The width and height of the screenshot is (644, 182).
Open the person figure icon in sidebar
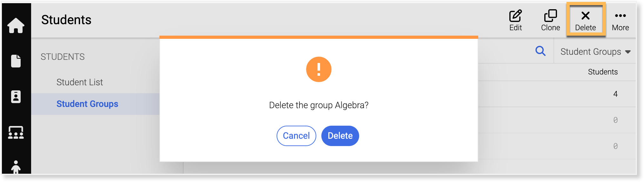16,167
